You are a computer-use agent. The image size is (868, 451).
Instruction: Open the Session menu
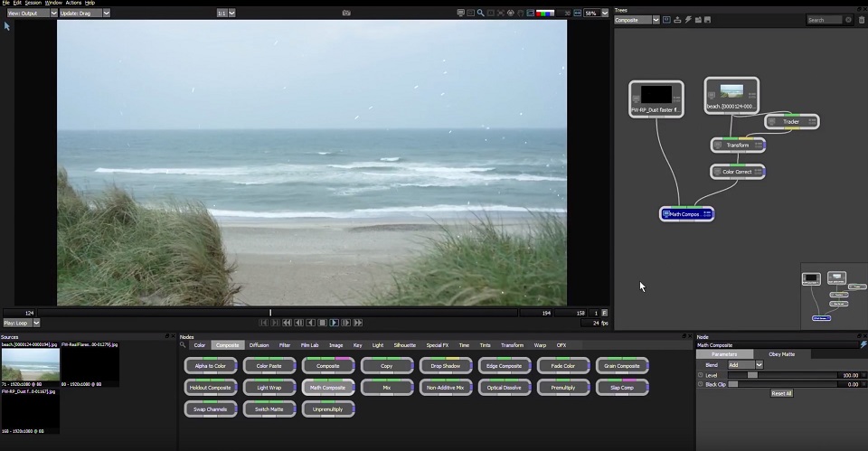[33, 3]
